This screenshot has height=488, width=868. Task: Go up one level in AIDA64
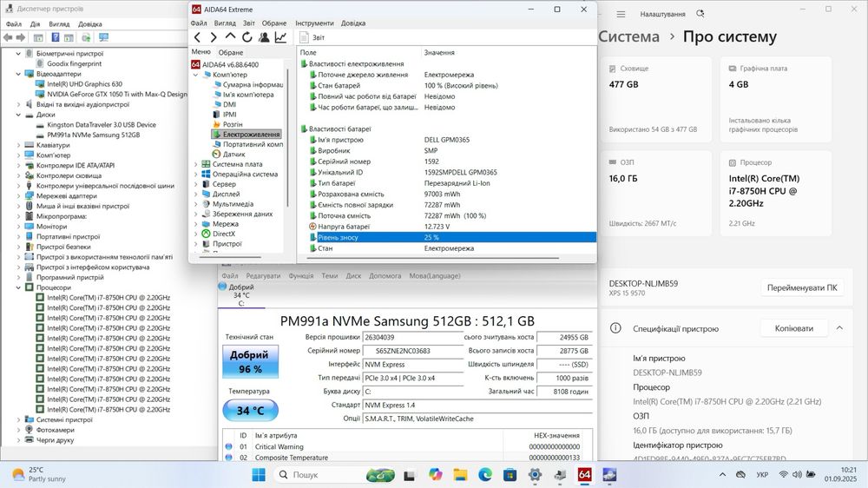point(230,37)
